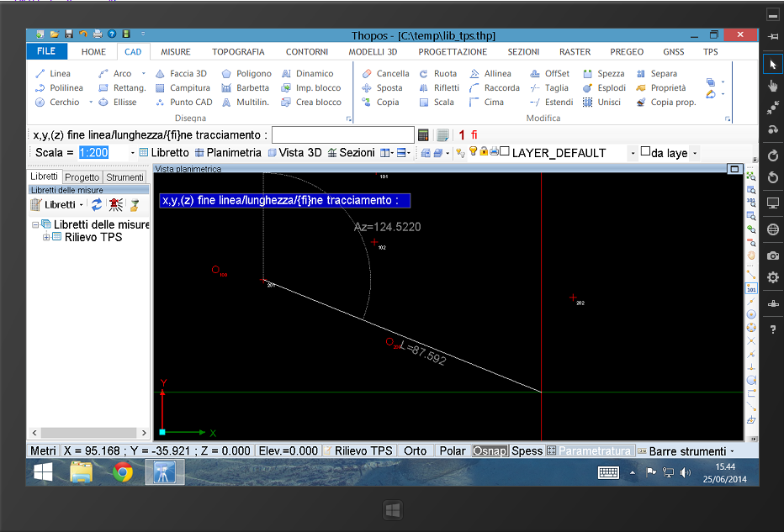The width and height of the screenshot is (784, 532).
Task: Click the Dinamico tool
Action: [x=308, y=73]
